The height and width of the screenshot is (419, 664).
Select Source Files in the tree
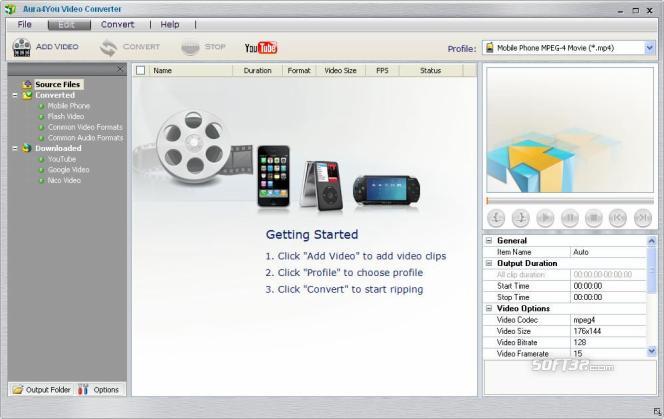click(58, 84)
